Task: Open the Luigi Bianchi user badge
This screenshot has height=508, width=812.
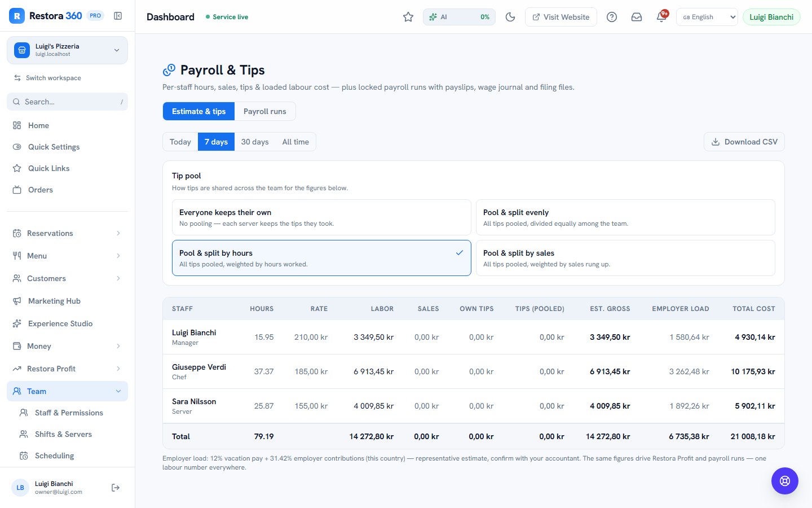Action: [x=771, y=17]
